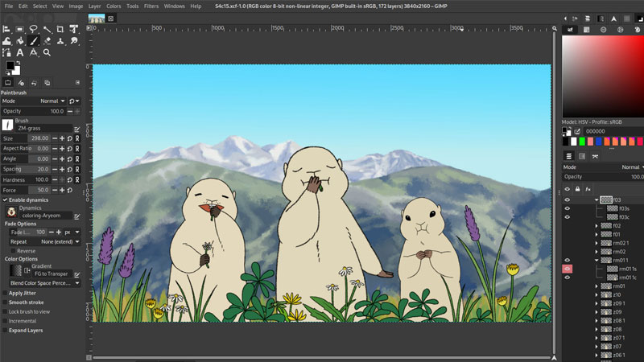Select the Crop tool in toolbox
Image resolution: width=644 pixels, height=362 pixels.
point(60,30)
